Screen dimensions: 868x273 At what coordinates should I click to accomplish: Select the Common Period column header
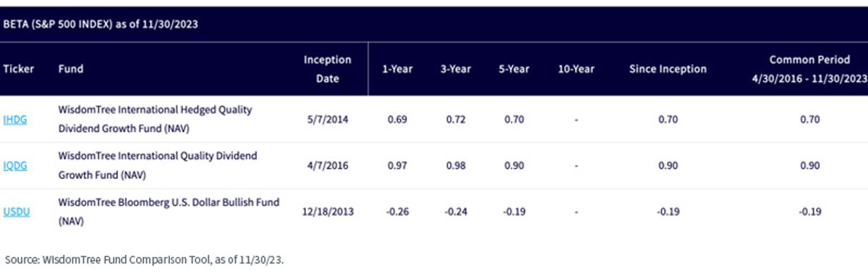coord(809,70)
